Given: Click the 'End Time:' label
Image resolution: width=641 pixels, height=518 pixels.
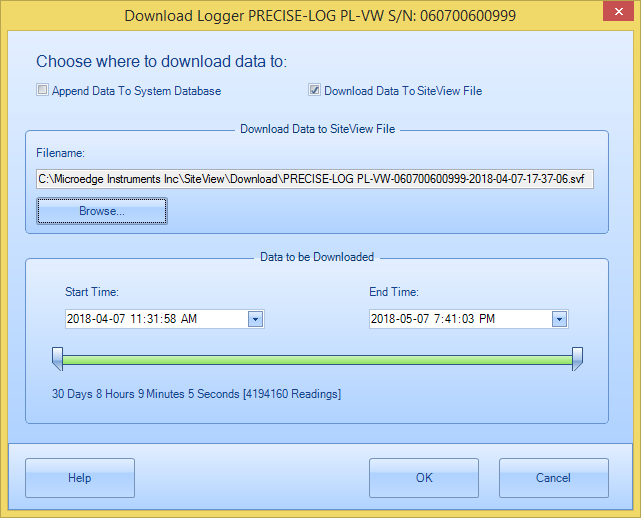Looking at the screenshot, I should tap(394, 292).
